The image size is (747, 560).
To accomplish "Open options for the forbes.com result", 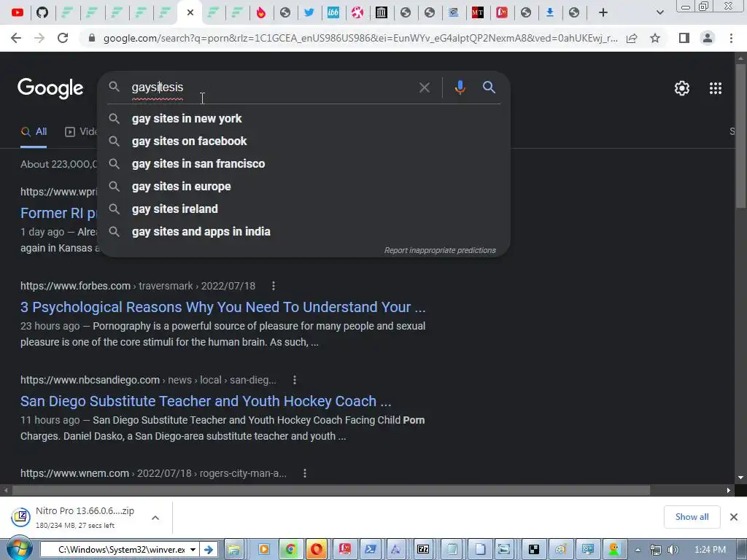I will click(273, 286).
